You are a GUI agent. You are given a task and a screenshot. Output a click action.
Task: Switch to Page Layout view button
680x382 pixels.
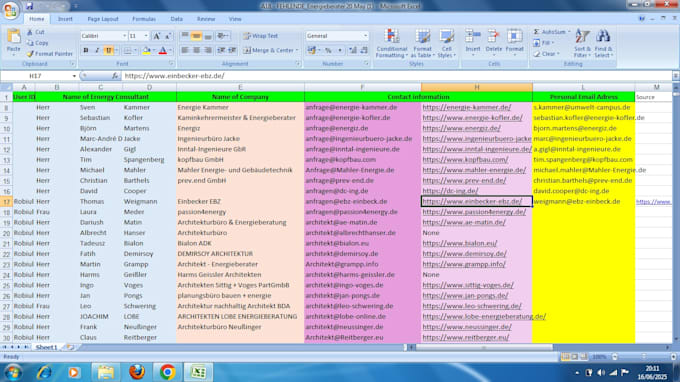575,357
